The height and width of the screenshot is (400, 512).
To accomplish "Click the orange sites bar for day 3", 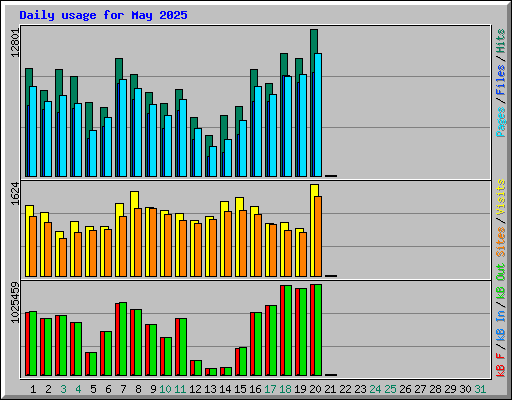I will coord(63,257).
